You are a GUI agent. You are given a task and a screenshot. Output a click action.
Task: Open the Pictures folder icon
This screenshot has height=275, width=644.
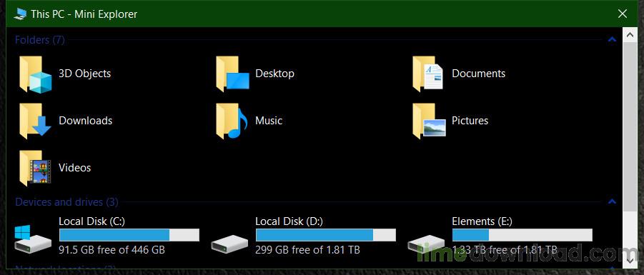(x=429, y=121)
